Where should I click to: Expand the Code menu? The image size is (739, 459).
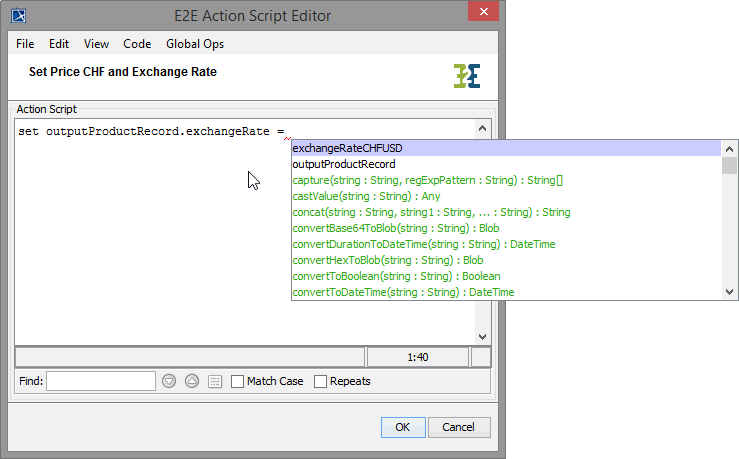click(137, 44)
